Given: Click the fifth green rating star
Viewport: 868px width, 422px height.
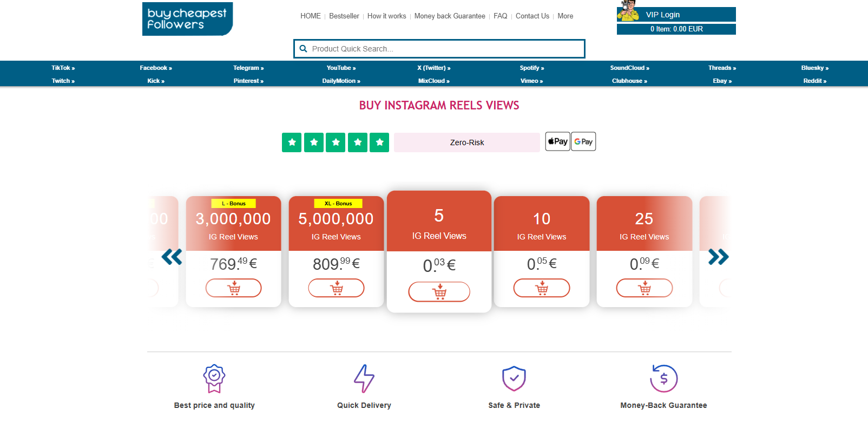Looking at the screenshot, I should (379, 142).
